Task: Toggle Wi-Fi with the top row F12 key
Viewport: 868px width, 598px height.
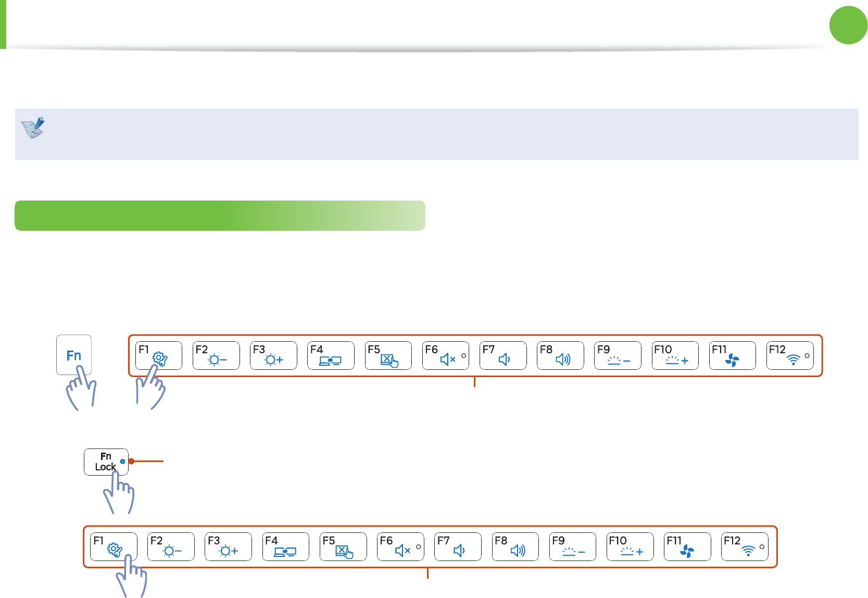Action: [x=789, y=355]
